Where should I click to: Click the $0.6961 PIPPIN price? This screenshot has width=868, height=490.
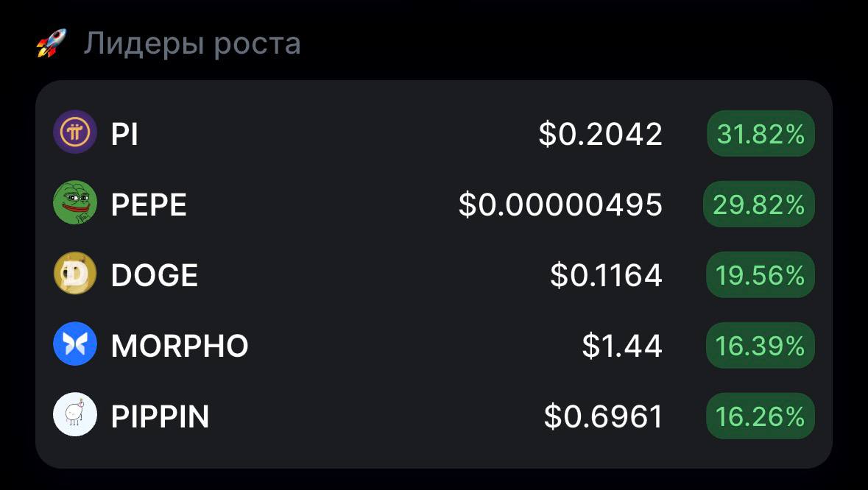[603, 414]
